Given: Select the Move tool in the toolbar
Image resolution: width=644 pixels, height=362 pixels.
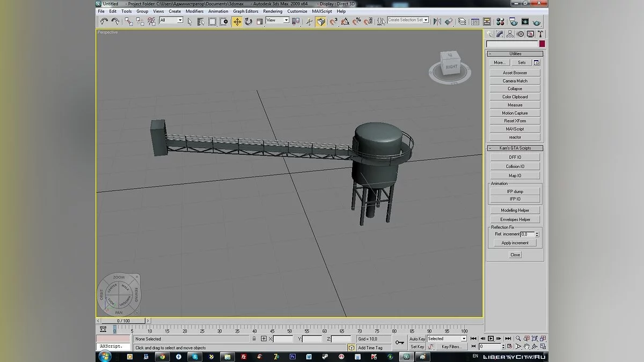Looking at the screenshot, I should coord(237,21).
